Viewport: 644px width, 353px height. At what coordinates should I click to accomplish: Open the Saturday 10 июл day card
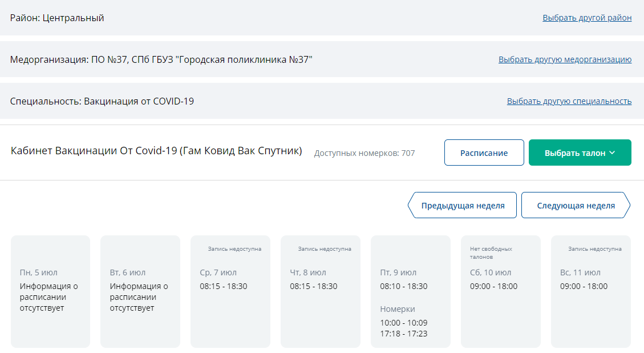pyautogui.click(x=500, y=291)
